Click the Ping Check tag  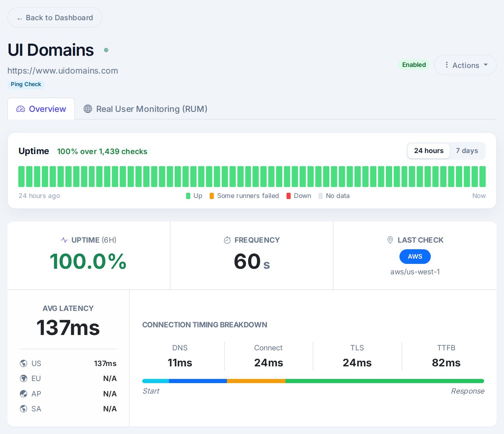tap(26, 84)
